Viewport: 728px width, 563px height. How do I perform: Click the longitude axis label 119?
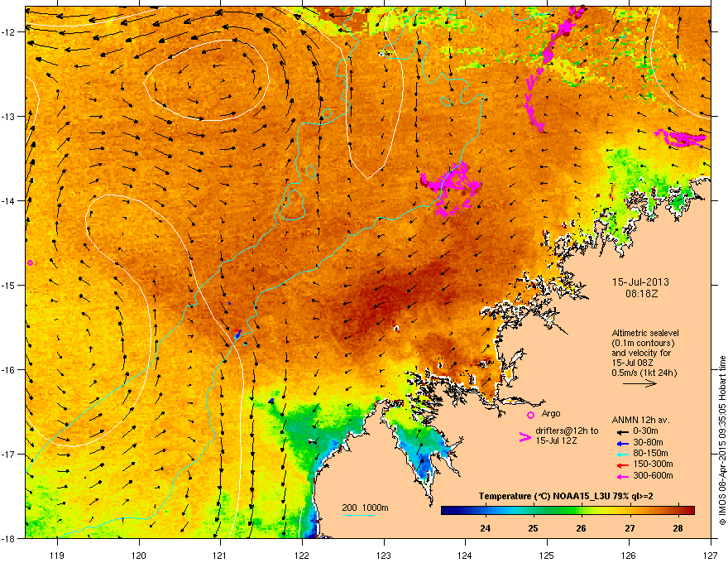pyautogui.click(x=57, y=556)
